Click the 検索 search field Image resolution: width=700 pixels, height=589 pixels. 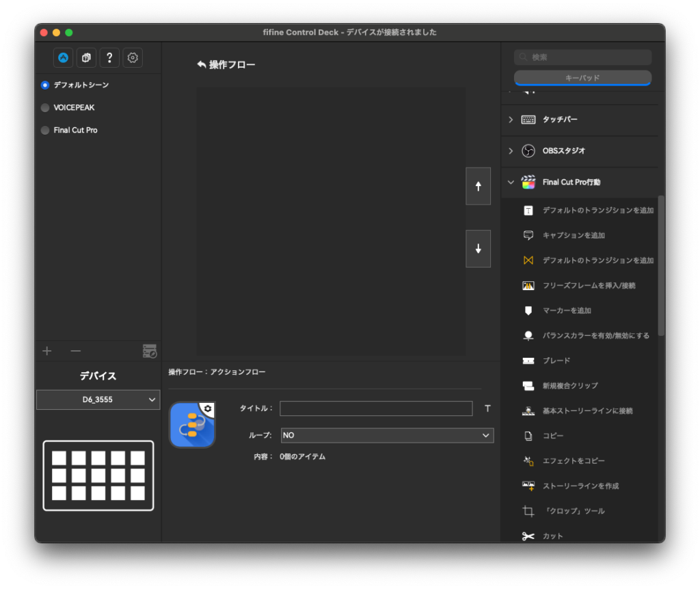(582, 57)
